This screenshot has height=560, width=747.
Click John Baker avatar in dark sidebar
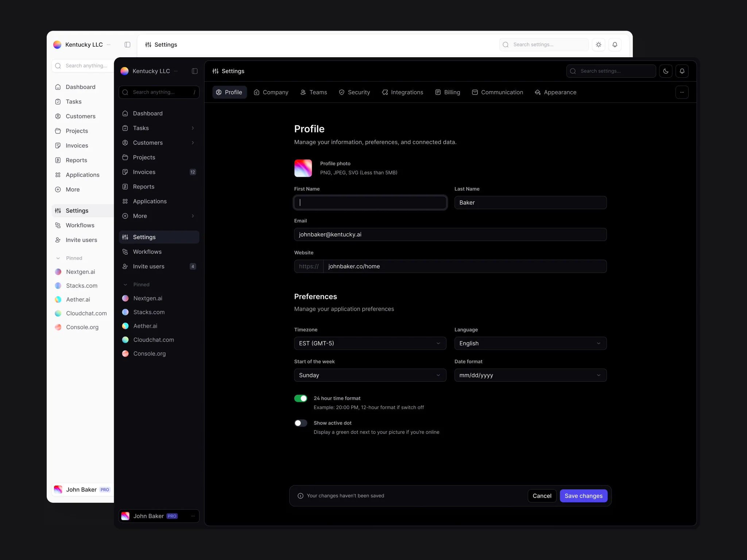point(125,516)
